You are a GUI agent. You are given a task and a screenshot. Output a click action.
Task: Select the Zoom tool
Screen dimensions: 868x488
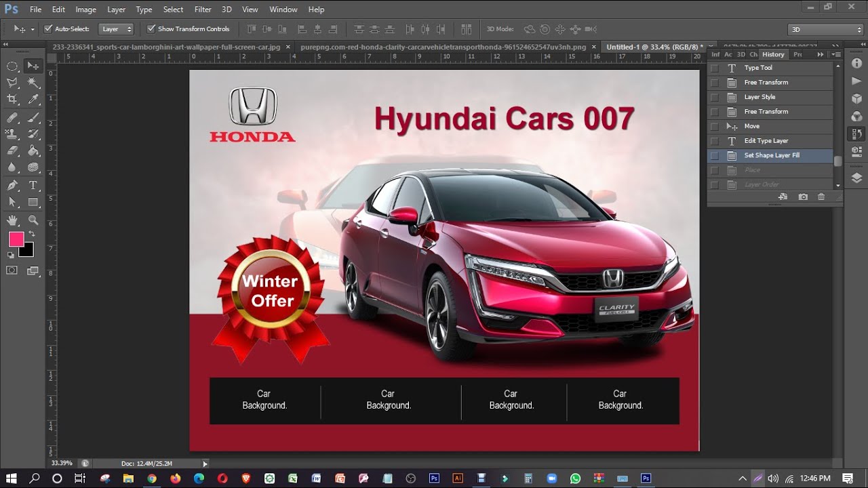pos(33,220)
